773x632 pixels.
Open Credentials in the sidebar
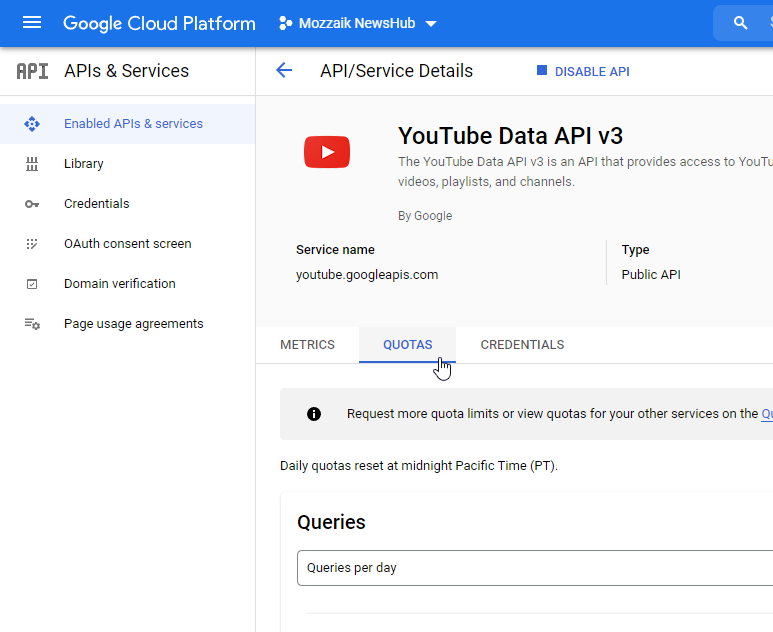[x=128, y=204]
